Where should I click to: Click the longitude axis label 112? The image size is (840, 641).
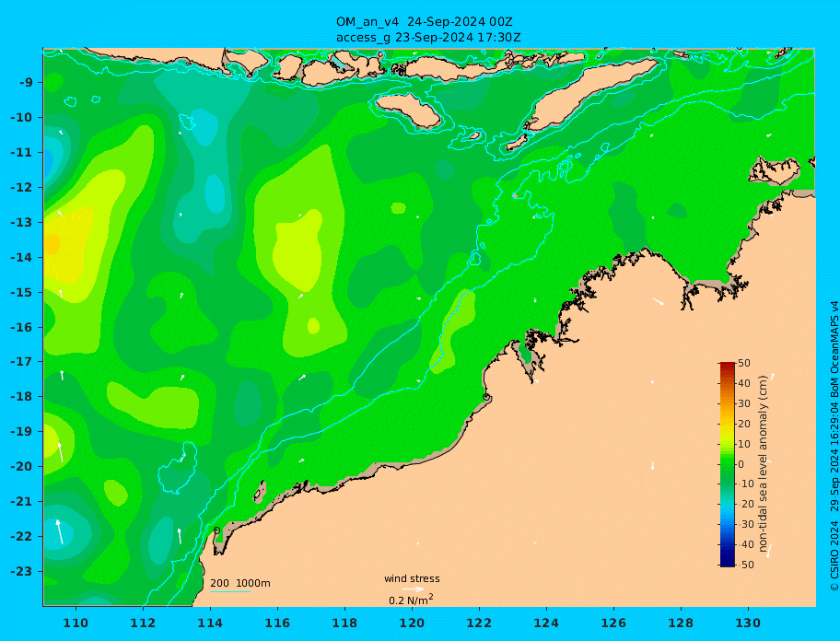point(143,623)
